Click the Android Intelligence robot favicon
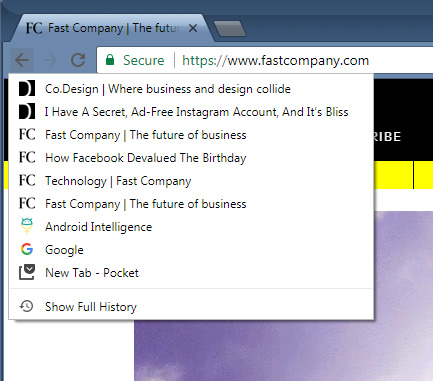433x381 pixels. coord(27,226)
